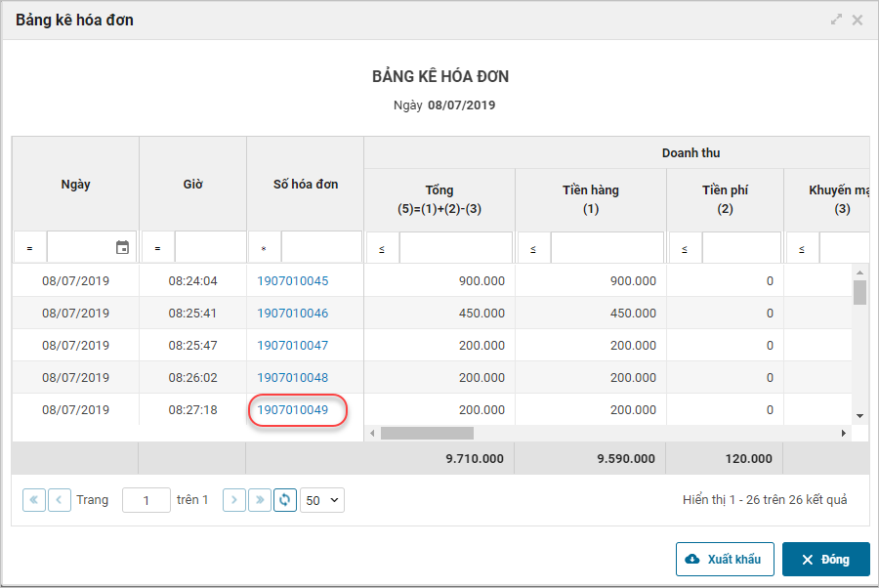The width and height of the screenshot is (879, 588).
Task: Go to the next page arrow
Action: (234, 499)
